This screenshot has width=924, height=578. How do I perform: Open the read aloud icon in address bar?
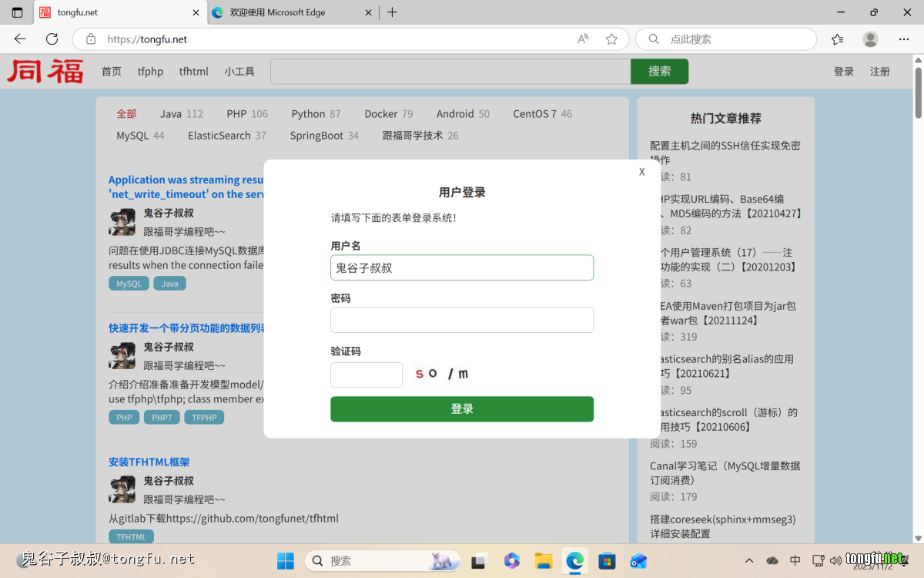583,39
